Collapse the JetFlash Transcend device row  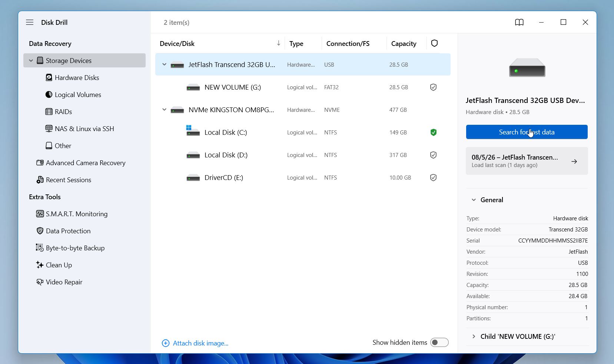pyautogui.click(x=164, y=64)
